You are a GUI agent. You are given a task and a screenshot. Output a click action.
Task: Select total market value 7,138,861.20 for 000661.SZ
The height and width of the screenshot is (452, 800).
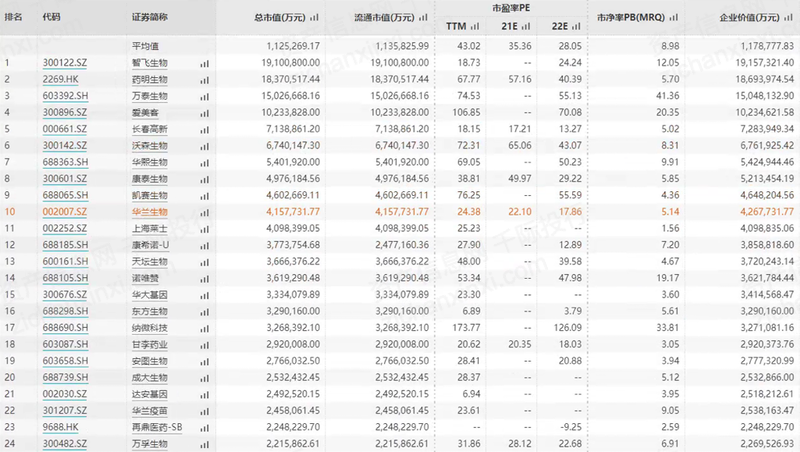point(293,129)
